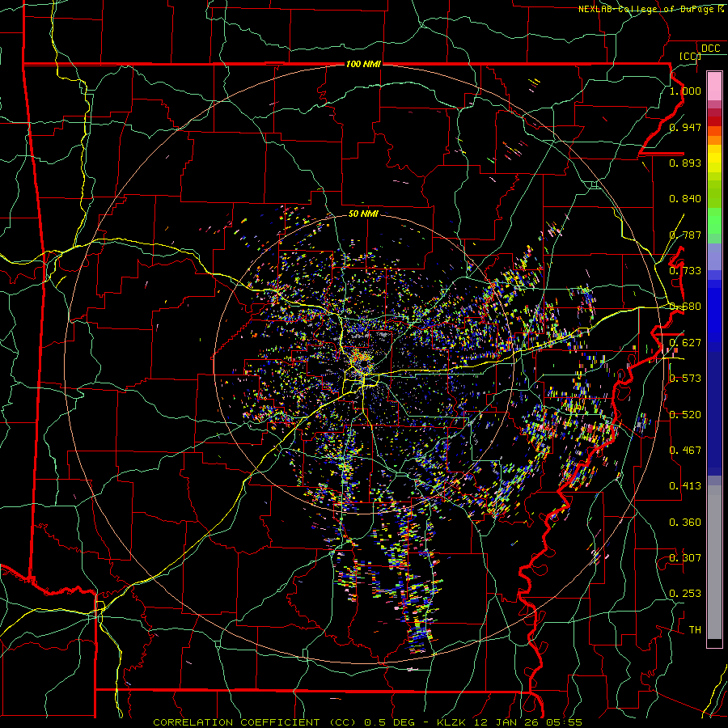Click the 0.733 scale value

click(x=685, y=271)
